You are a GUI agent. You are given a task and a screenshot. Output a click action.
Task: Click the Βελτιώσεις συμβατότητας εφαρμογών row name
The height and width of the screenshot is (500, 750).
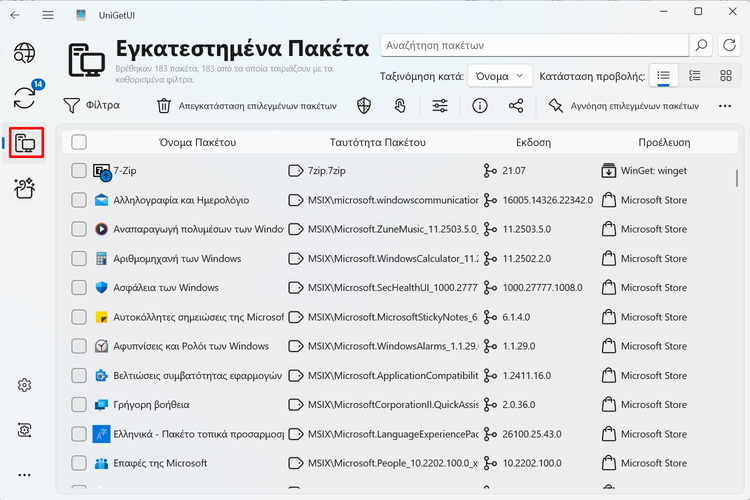pos(198,376)
